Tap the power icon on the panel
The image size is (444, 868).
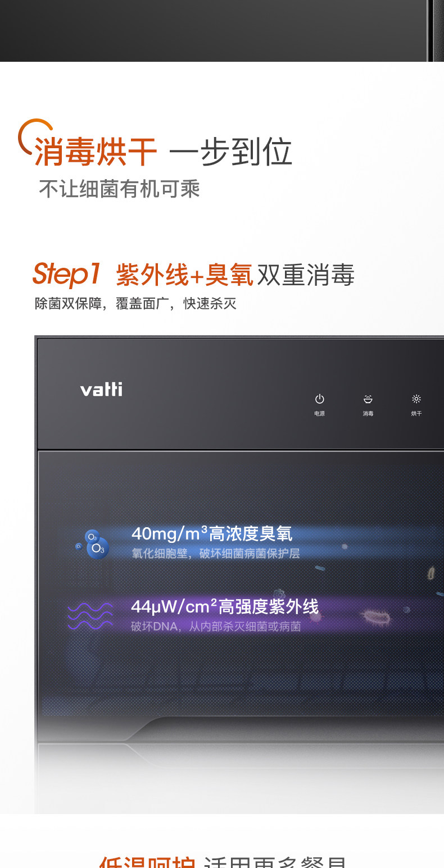pyautogui.click(x=319, y=399)
